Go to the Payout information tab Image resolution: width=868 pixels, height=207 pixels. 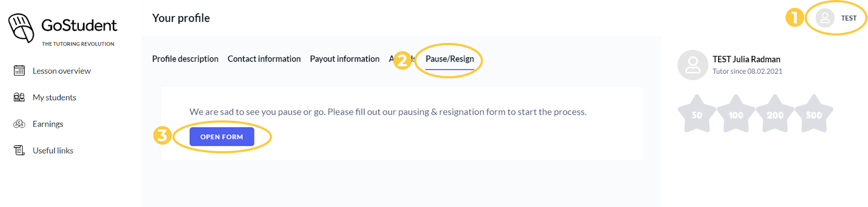click(x=344, y=59)
